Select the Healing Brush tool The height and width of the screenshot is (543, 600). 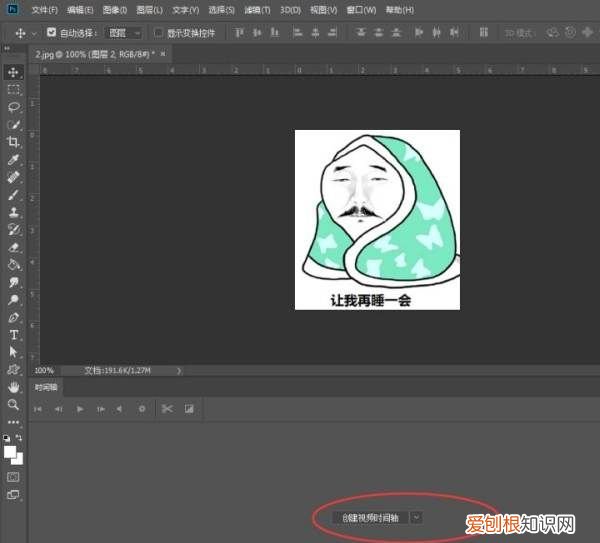(13, 177)
